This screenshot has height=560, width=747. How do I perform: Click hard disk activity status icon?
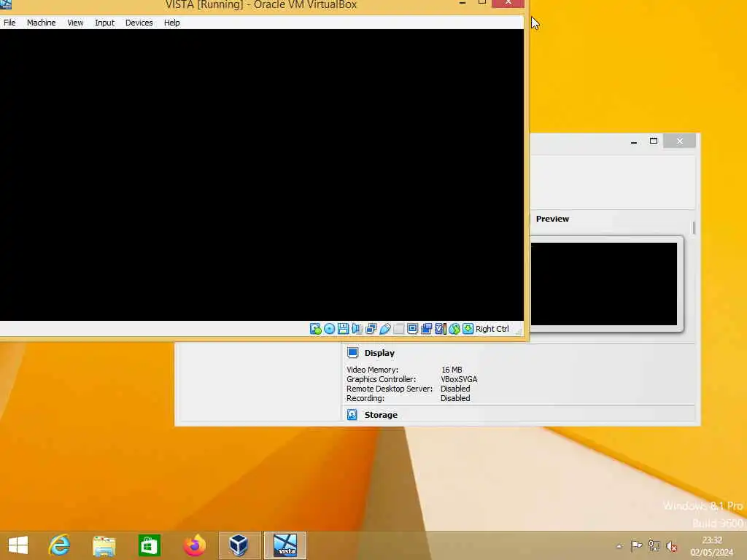315,329
